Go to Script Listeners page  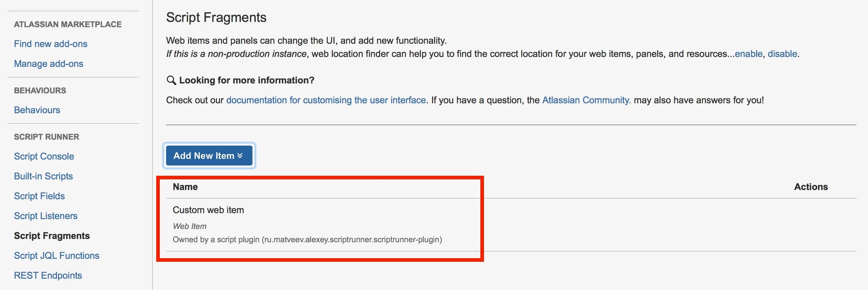point(46,216)
